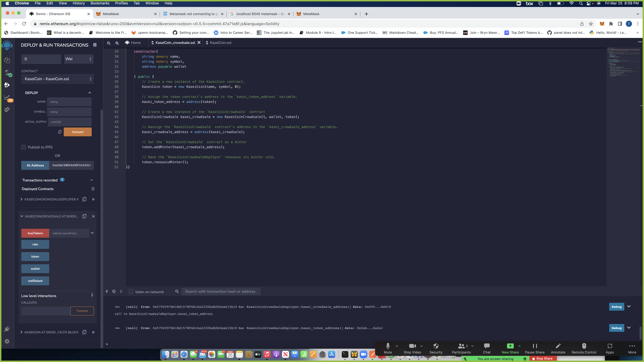Copy the KASEICOINCROWDSALE contract address

coord(84,216)
